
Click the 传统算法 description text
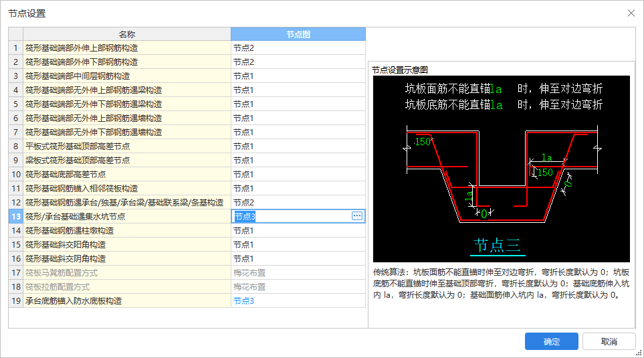(502, 284)
